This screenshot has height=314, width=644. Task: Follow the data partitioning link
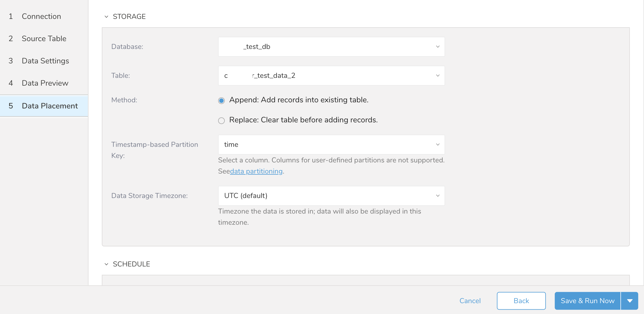[x=256, y=171]
